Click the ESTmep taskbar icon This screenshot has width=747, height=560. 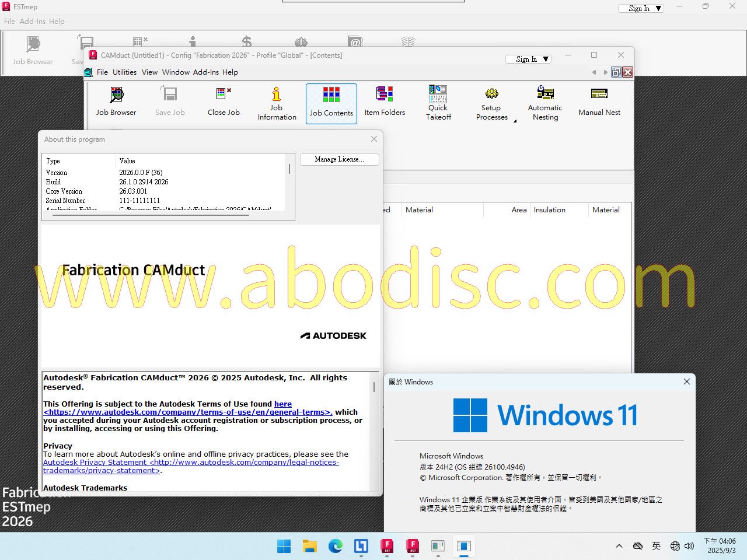tap(387, 546)
